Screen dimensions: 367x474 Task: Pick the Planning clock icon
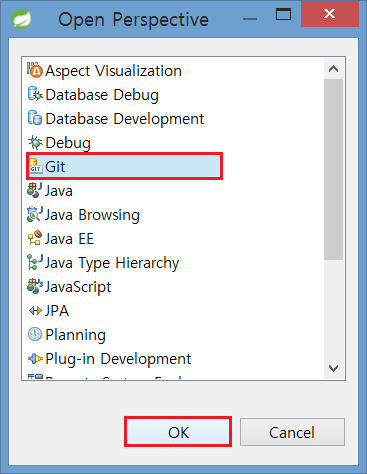(x=35, y=334)
